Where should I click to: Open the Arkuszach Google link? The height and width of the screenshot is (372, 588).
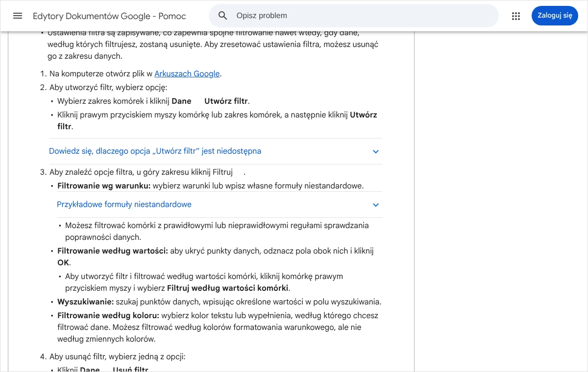click(187, 74)
